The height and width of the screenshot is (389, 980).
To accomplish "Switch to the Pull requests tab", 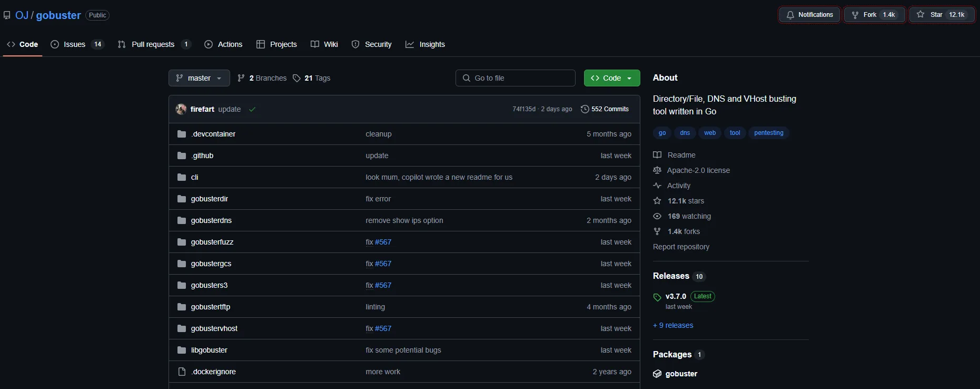I will [154, 44].
